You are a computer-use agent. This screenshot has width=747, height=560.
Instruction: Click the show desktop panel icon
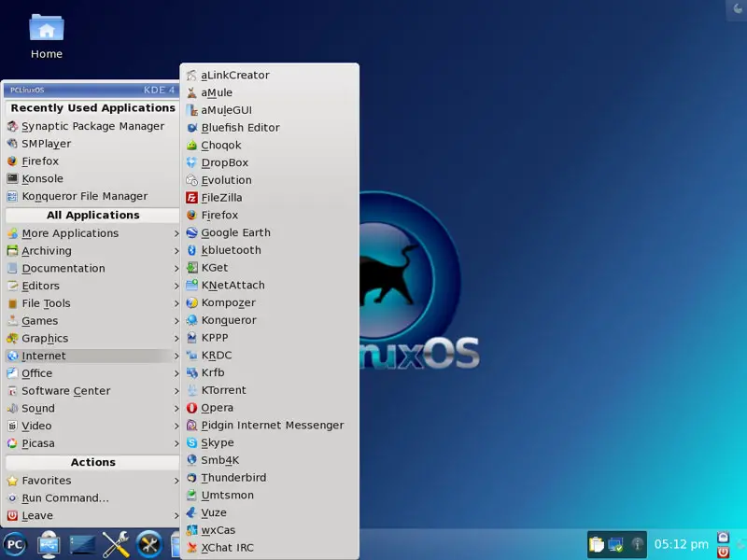pos(82,544)
